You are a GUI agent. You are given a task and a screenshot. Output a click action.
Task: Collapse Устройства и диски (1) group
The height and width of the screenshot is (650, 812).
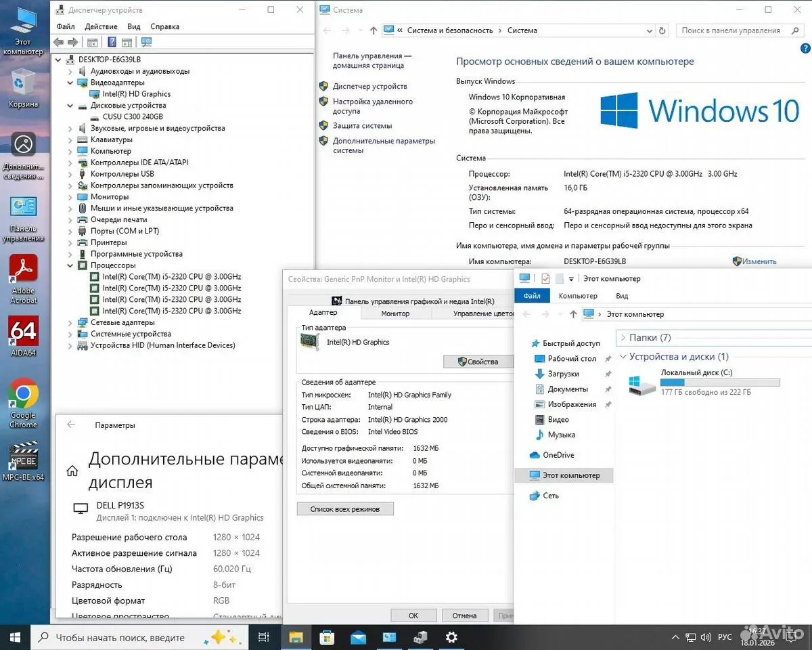tap(622, 357)
